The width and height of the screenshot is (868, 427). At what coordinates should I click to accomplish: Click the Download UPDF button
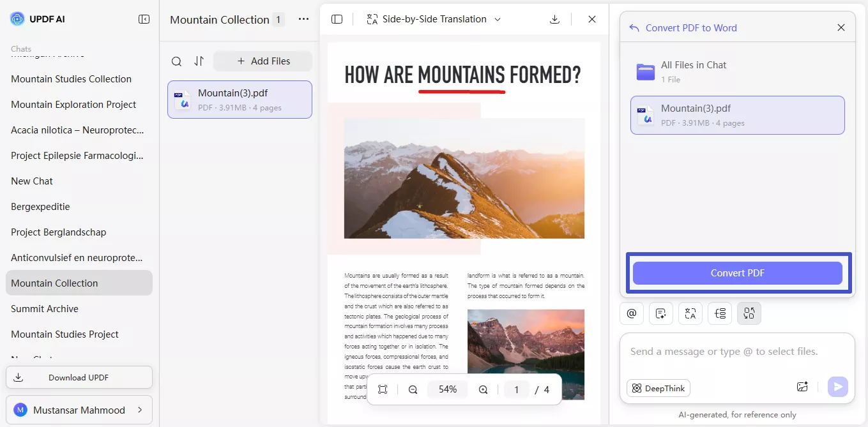[79, 377]
